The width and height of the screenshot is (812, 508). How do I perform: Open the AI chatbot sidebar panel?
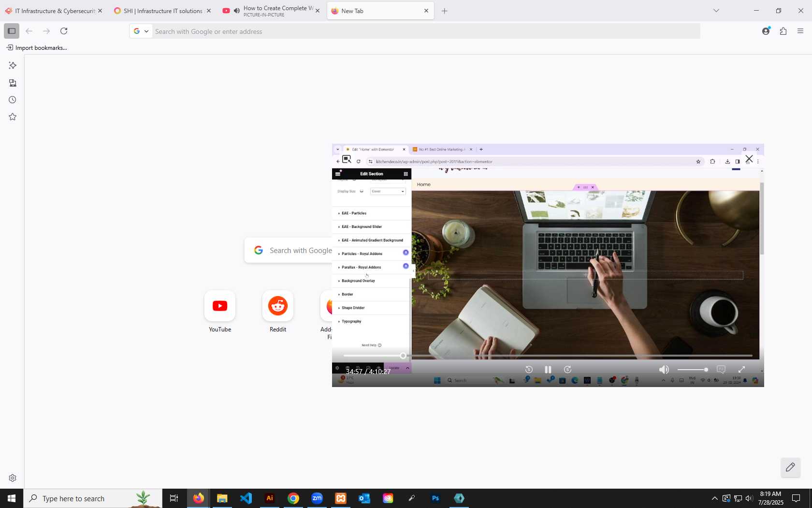[13, 65]
